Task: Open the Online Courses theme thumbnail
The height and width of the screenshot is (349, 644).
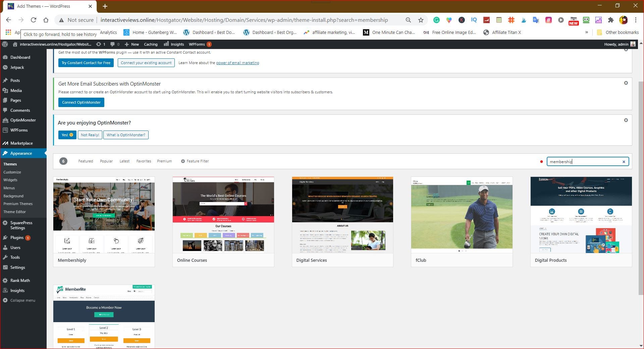Action: [223, 215]
